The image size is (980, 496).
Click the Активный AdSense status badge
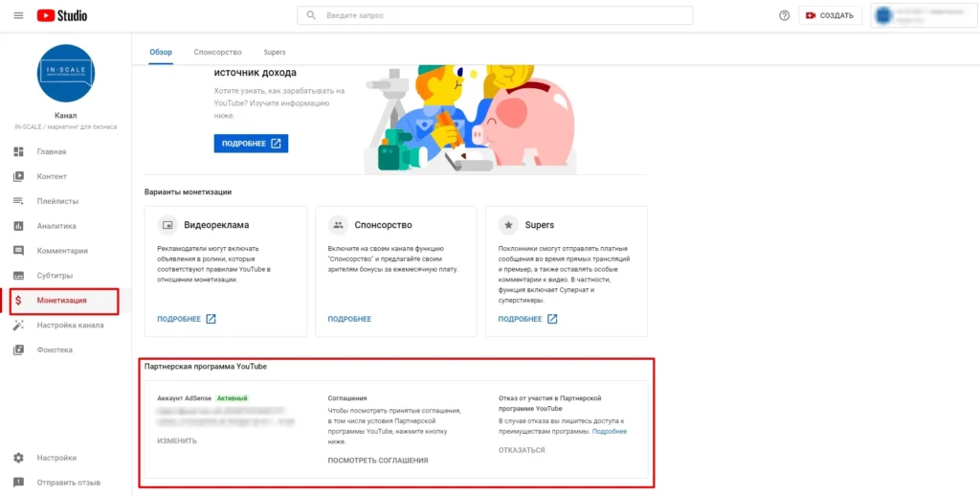(232, 397)
